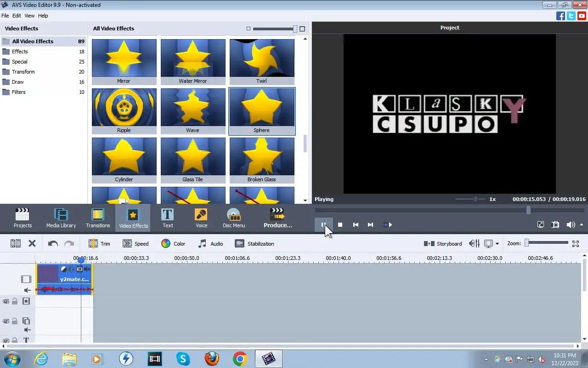Click the zoom-to-fit timeline icon
The width and height of the screenshot is (588, 368).
pyautogui.click(x=576, y=244)
